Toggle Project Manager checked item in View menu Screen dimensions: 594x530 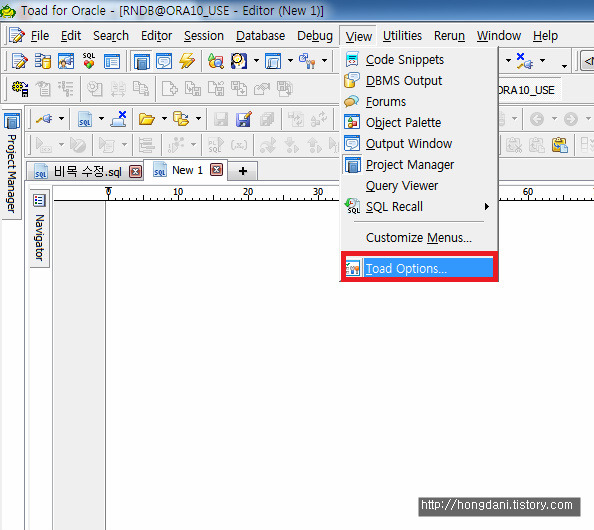pos(419,165)
